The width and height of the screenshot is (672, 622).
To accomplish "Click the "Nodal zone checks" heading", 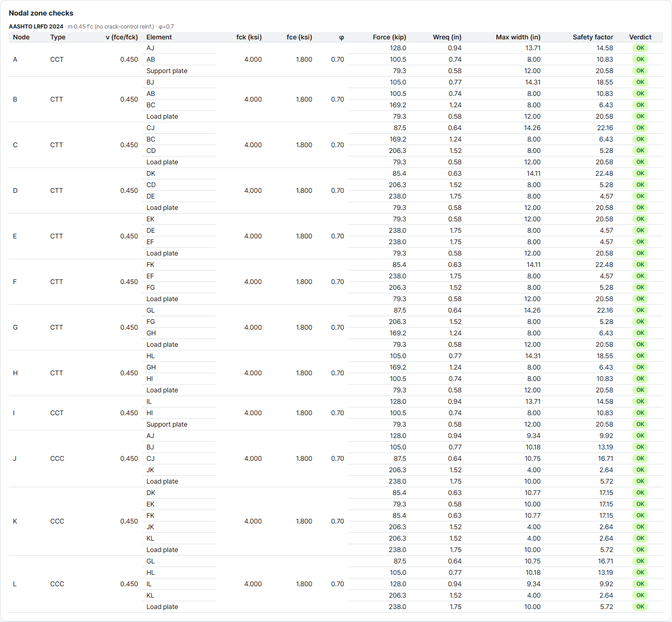I will point(41,13).
